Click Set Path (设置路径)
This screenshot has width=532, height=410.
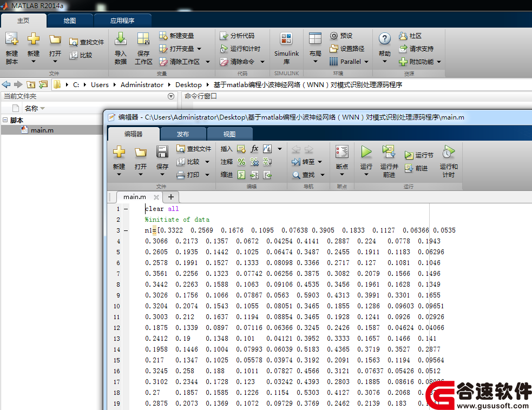click(347, 49)
